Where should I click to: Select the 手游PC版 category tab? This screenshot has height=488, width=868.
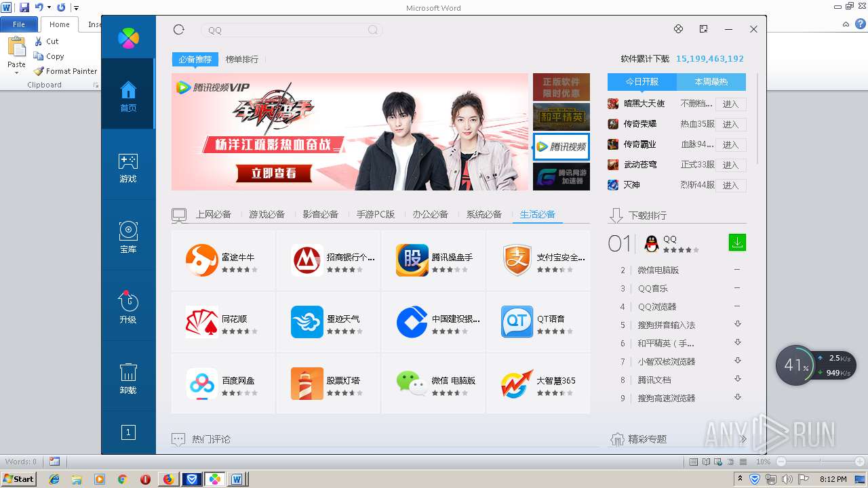point(376,214)
